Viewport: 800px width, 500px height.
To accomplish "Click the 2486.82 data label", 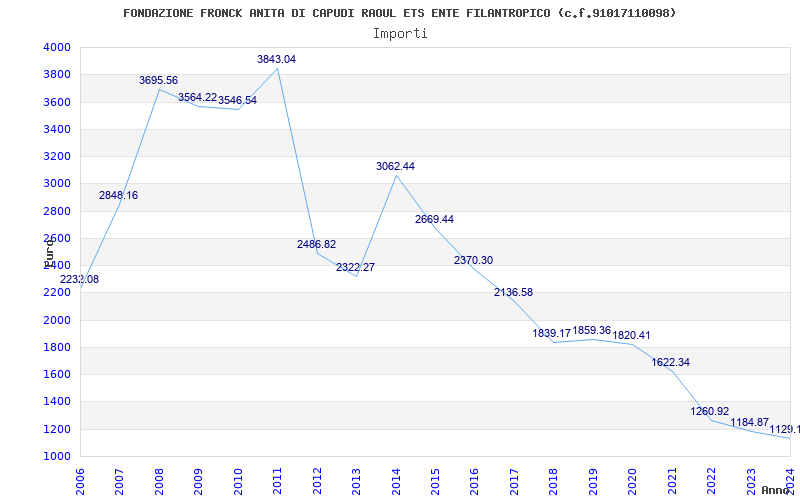I will point(316,244).
